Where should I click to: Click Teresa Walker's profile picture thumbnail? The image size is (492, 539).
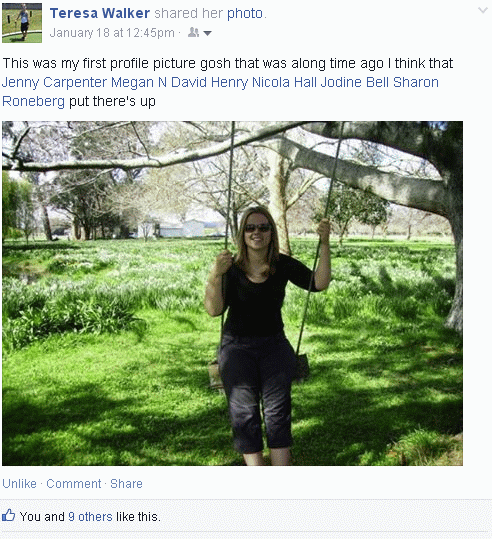22,23
